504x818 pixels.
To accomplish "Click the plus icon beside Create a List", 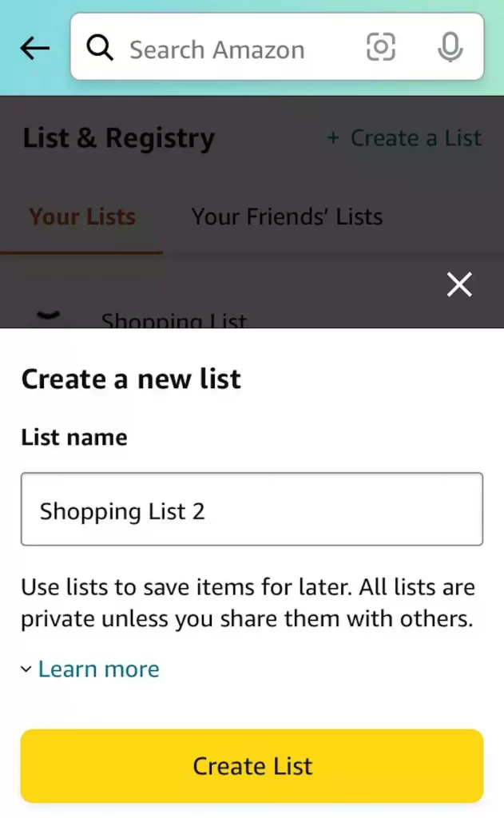I will (333, 138).
